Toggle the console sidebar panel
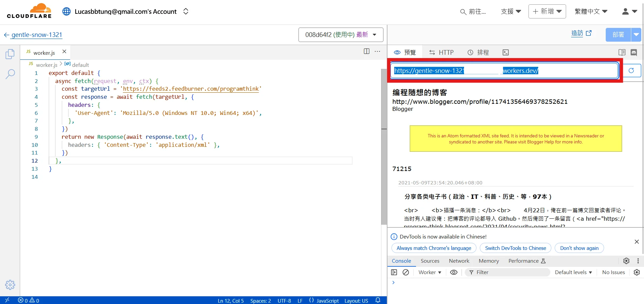 click(394, 272)
